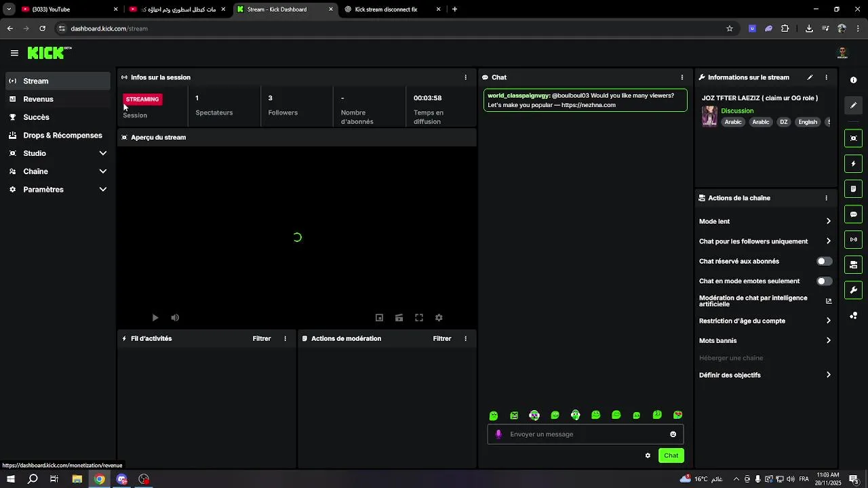Open the Infos sur la session three-dot menu
The image size is (868, 488).
click(465, 77)
